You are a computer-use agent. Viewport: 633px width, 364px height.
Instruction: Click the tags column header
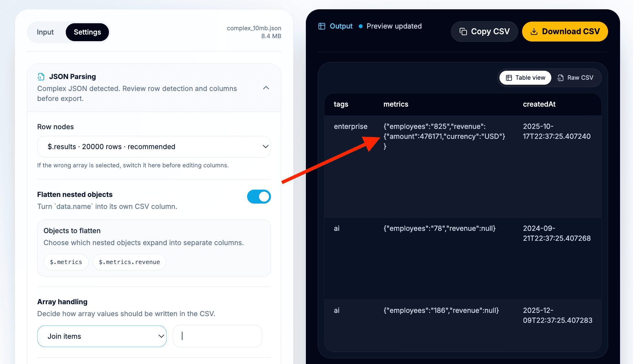(x=341, y=104)
